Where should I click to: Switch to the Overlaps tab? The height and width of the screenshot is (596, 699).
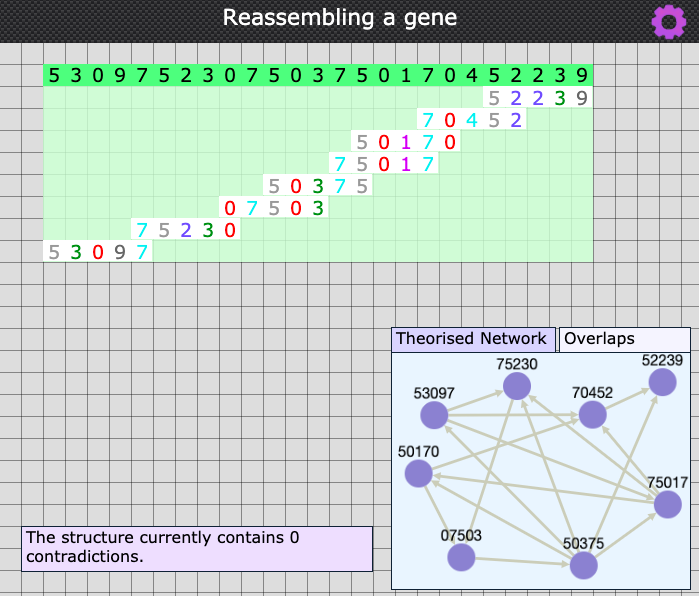624,339
